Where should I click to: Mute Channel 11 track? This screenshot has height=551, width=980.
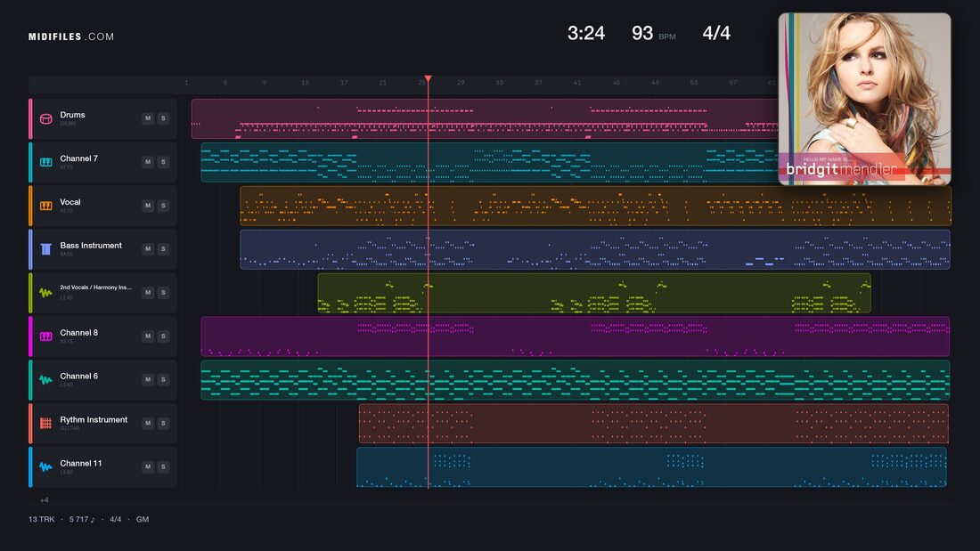(148, 466)
